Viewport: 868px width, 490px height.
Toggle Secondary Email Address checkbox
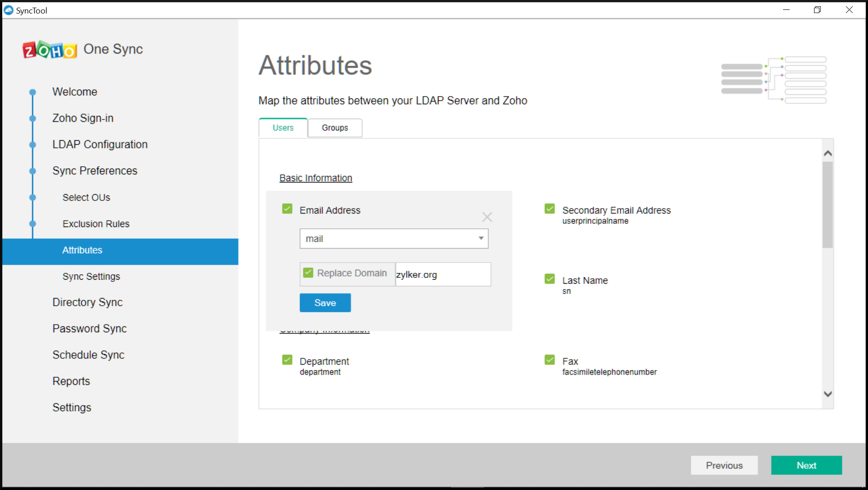[549, 210]
